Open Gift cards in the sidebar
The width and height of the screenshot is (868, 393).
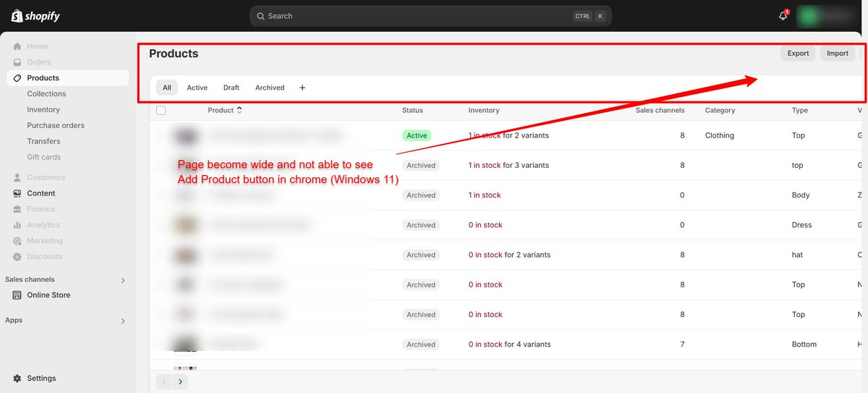tap(44, 157)
